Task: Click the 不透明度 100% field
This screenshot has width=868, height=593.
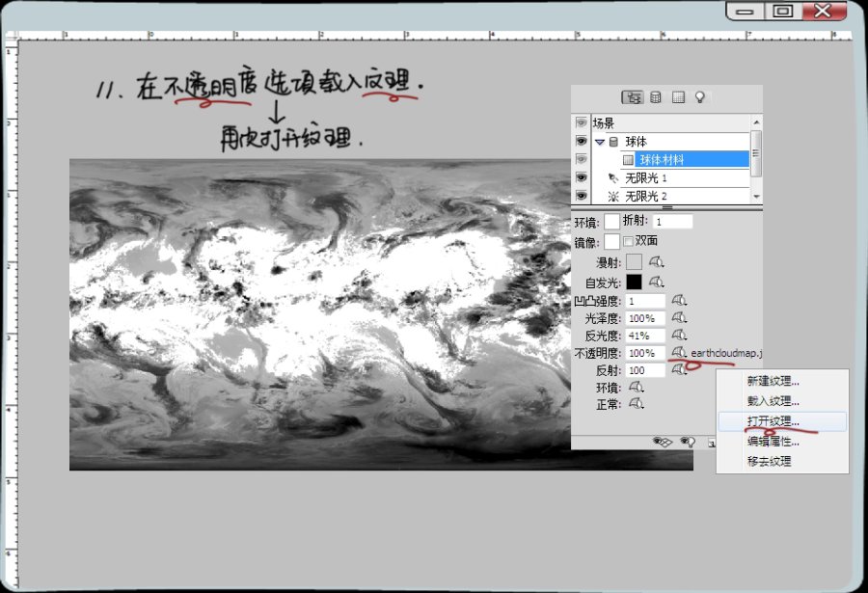Action: [x=645, y=353]
